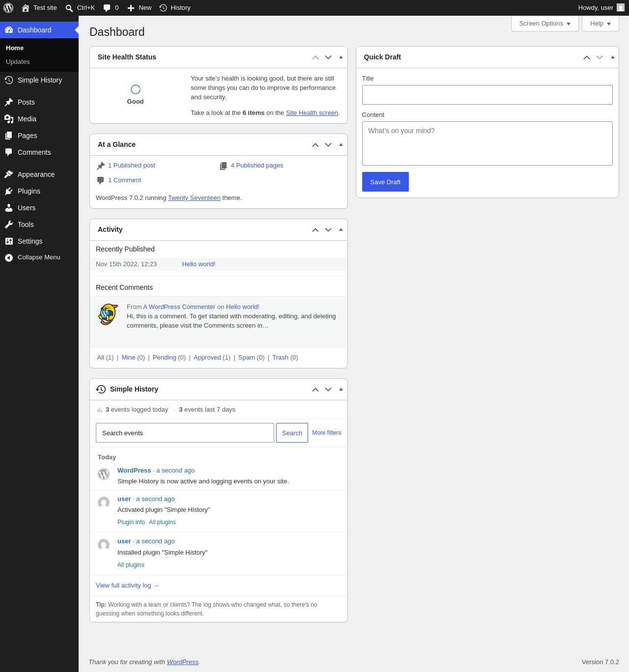The height and width of the screenshot is (672, 629).
Task: Move Site Health Status widget down
Action: coord(328,57)
